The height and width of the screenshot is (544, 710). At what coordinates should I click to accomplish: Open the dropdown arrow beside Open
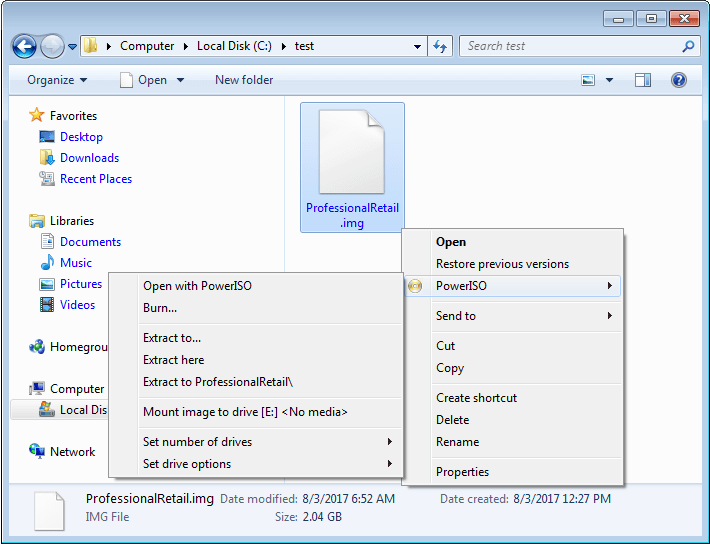click(180, 80)
